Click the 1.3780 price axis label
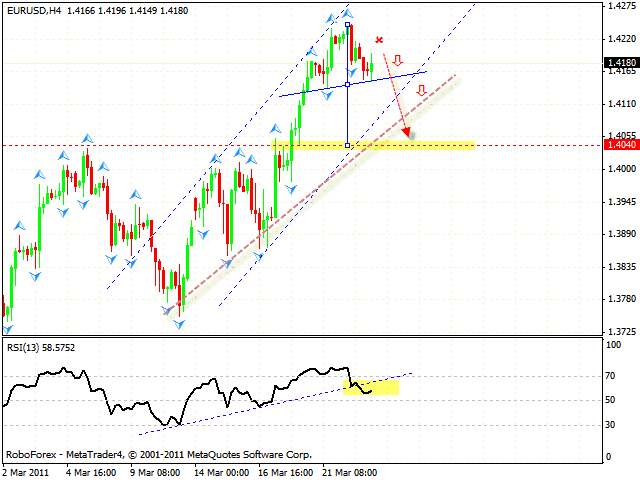This screenshot has height=480, width=640. click(x=622, y=299)
